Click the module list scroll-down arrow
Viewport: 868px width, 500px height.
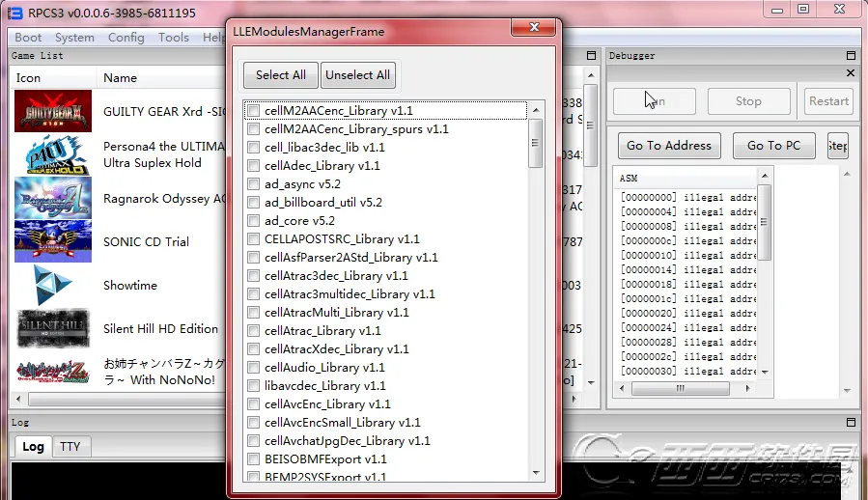point(536,472)
